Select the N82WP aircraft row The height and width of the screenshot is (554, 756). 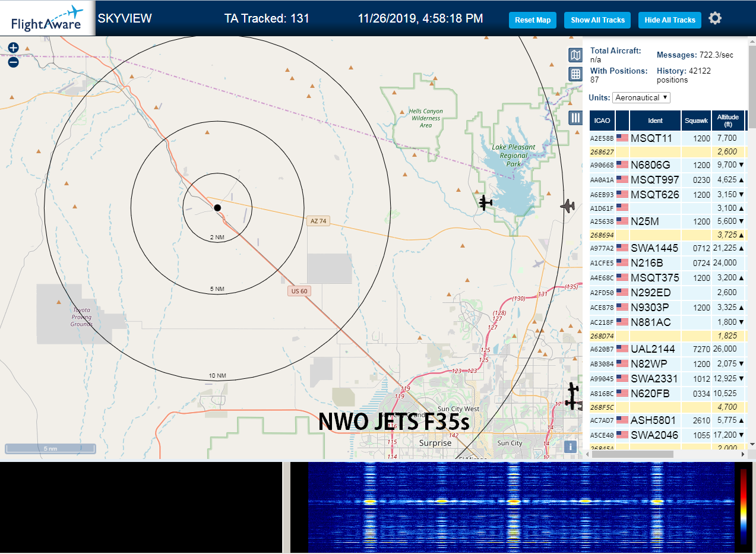coord(668,363)
